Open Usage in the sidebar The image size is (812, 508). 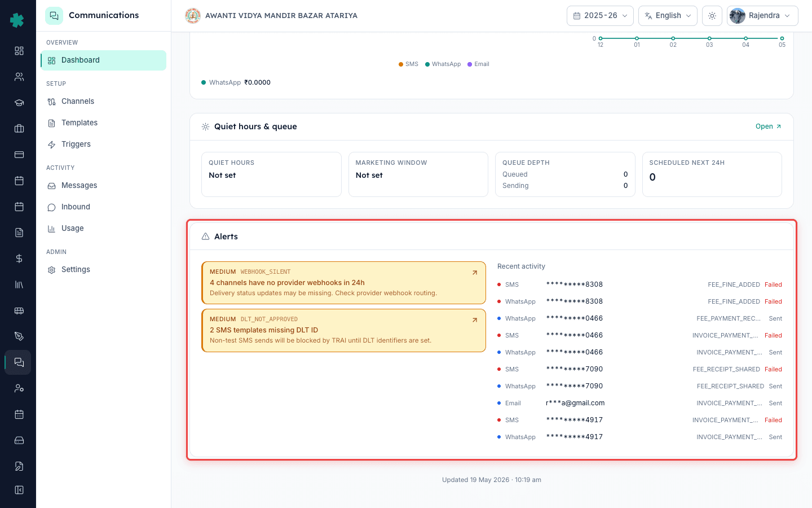point(104,229)
